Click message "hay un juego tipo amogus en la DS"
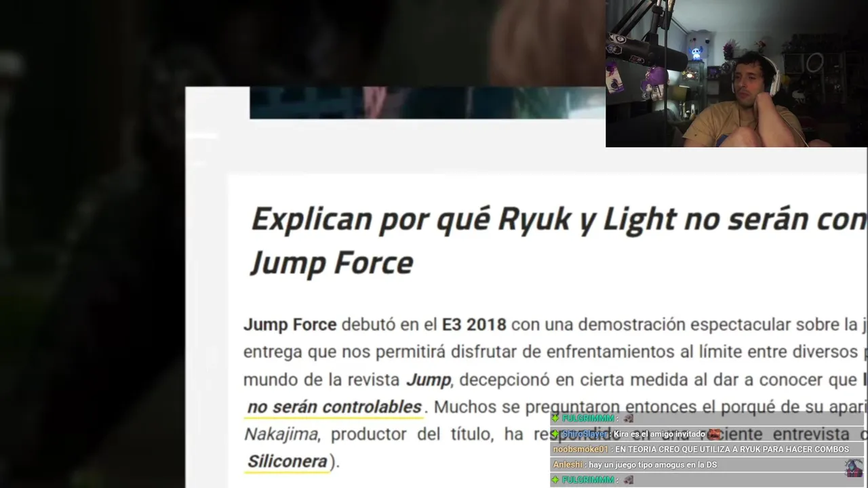This screenshot has height=488, width=868. (x=652, y=465)
